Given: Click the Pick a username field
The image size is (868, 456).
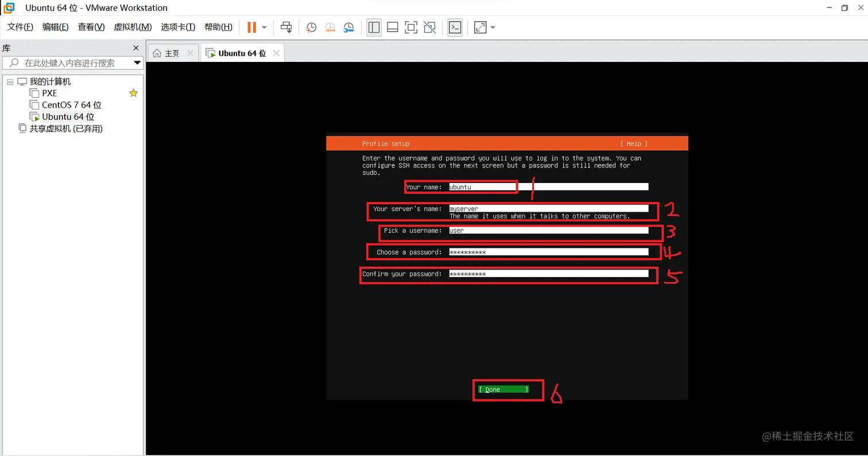Looking at the screenshot, I should coord(549,231).
